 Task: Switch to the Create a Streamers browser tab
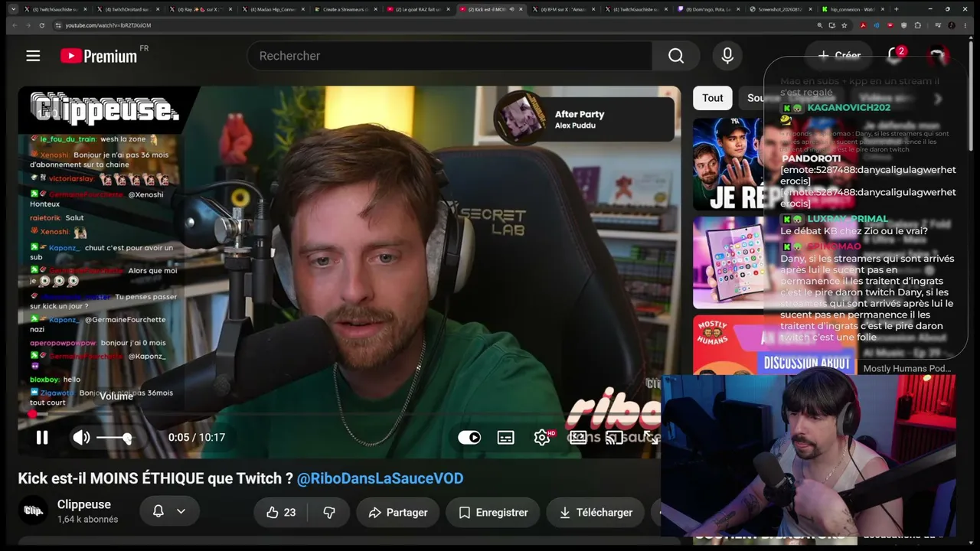point(345,9)
